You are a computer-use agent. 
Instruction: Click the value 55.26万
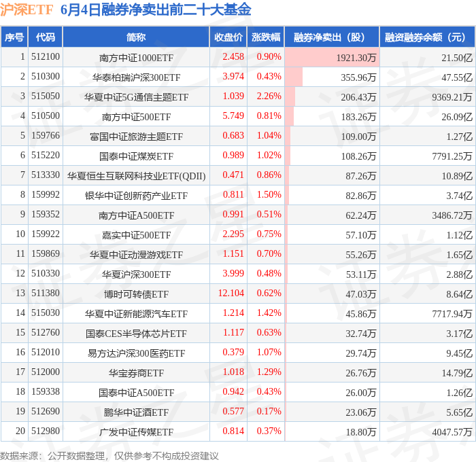coord(360,255)
